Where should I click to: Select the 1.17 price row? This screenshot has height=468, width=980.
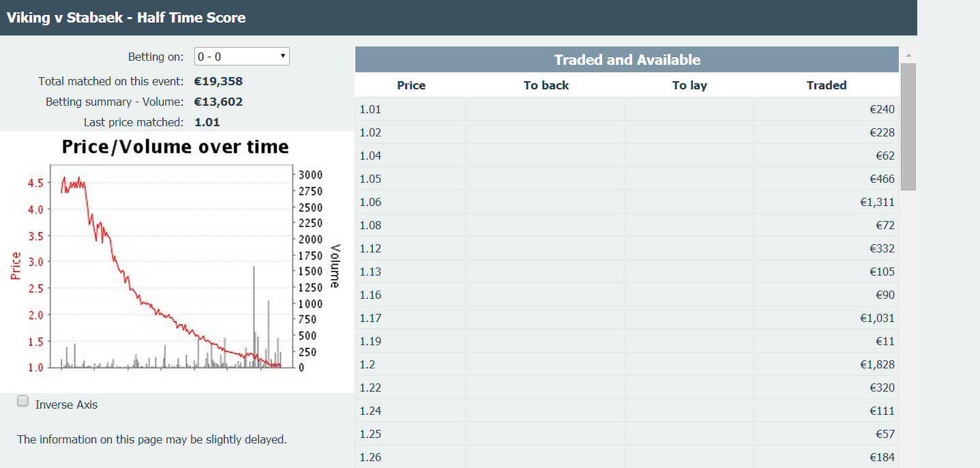(627, 318)
